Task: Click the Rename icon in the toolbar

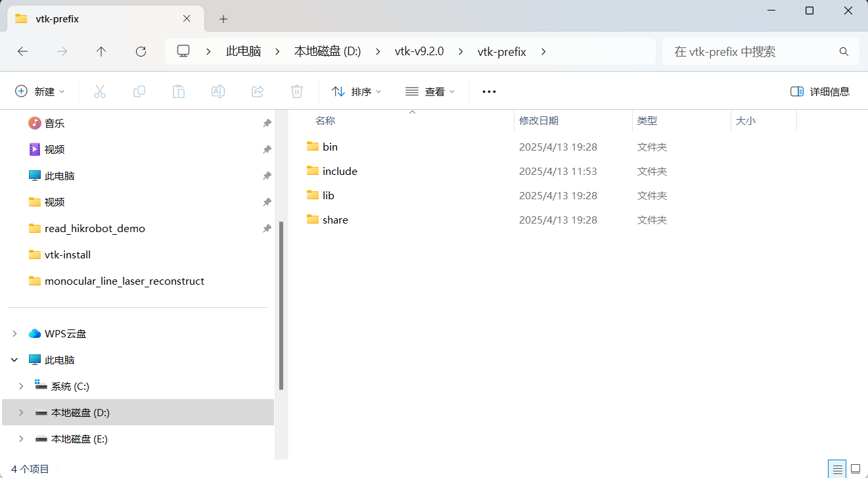Action: [x=217, y=91]
